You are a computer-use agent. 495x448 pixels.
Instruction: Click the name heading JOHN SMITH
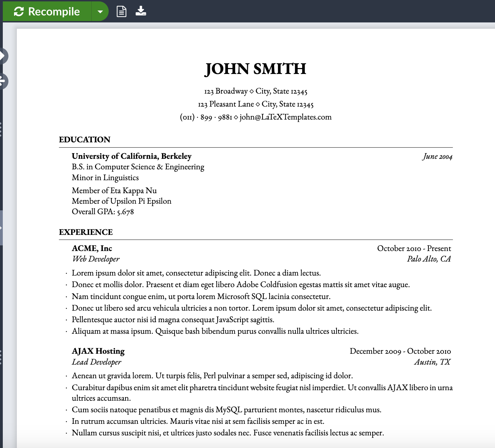tap(256, 69)
